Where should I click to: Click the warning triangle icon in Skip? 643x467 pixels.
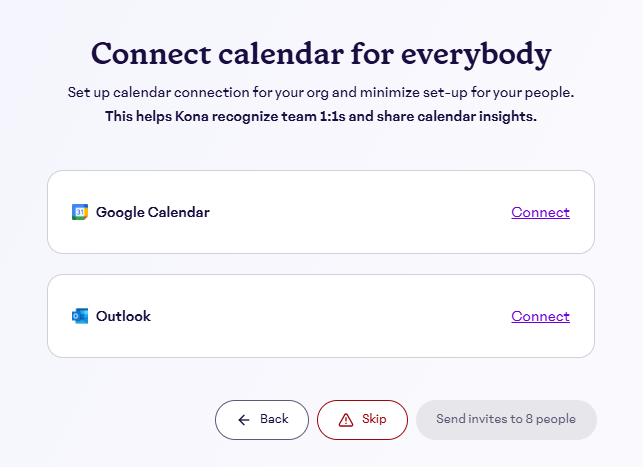[346, 420]
